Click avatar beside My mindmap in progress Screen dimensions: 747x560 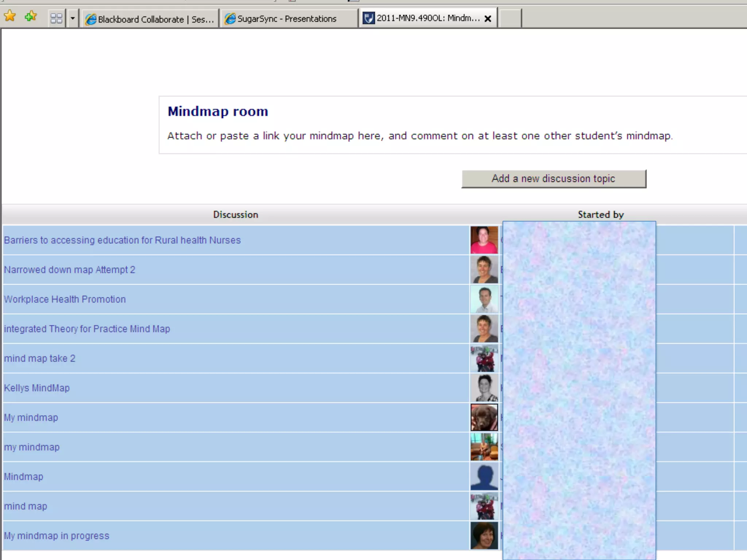click(484, 536)
